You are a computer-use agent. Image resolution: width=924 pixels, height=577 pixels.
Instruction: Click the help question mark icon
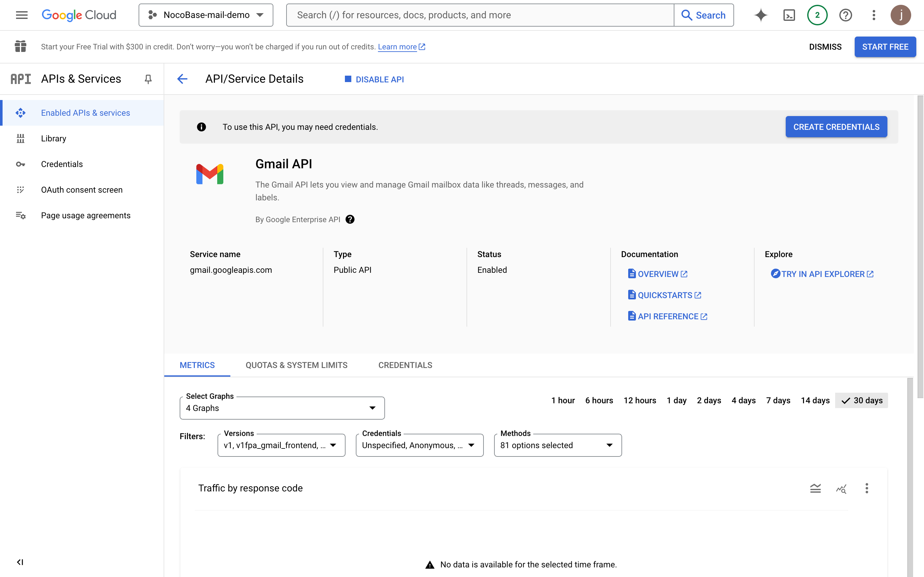point(845,15)
